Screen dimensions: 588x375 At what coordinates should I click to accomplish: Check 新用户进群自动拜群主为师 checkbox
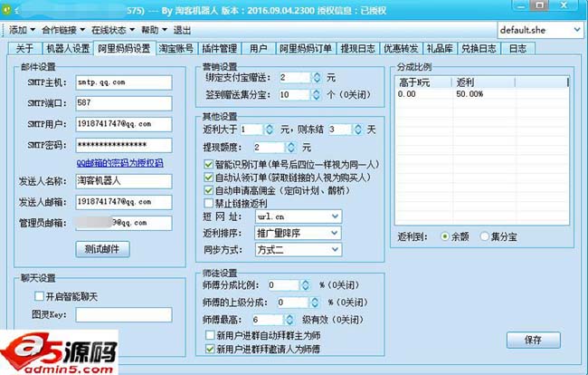point(210,335)
